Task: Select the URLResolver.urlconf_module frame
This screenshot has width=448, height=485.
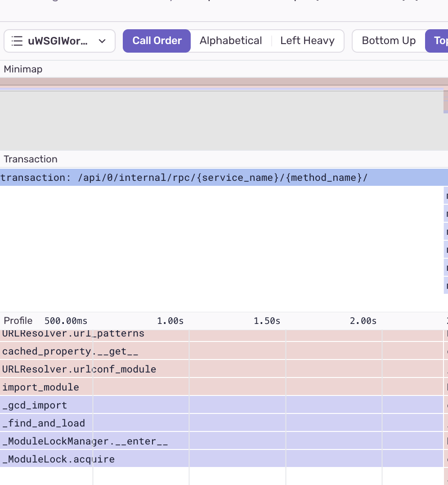Action: (221, 369)
